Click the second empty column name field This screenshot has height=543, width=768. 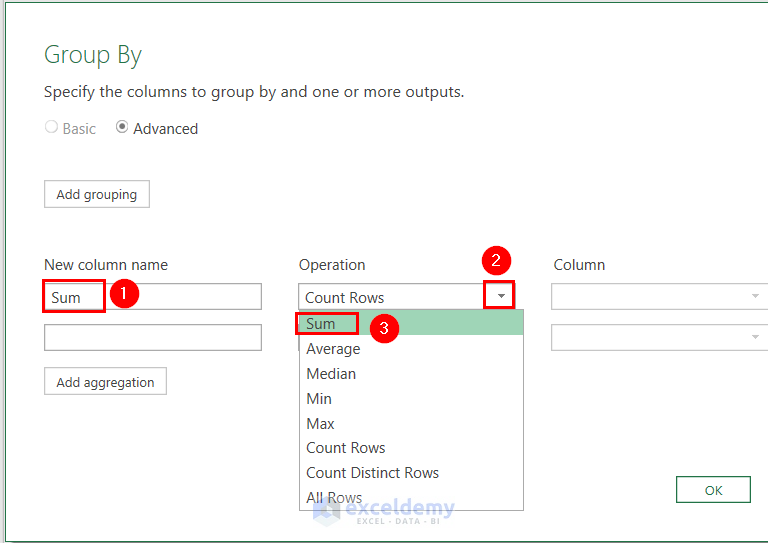(152, 338)
